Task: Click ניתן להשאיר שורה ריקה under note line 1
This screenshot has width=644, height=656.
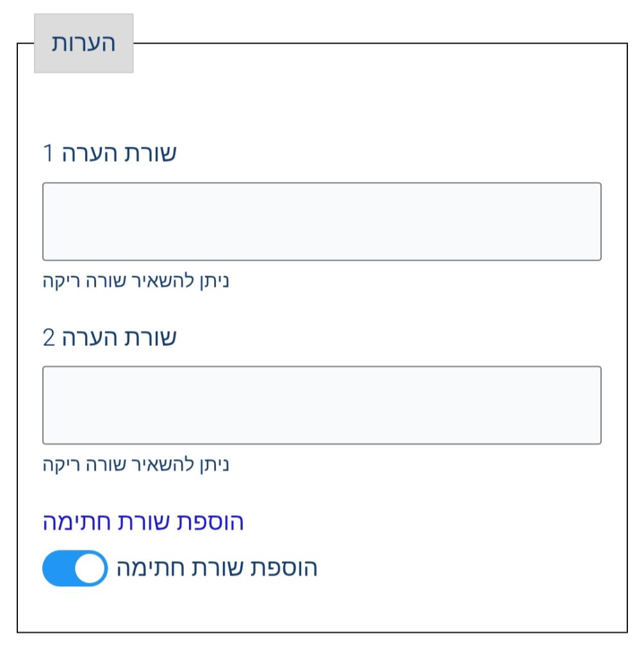Action: click(x=136, y=281)
